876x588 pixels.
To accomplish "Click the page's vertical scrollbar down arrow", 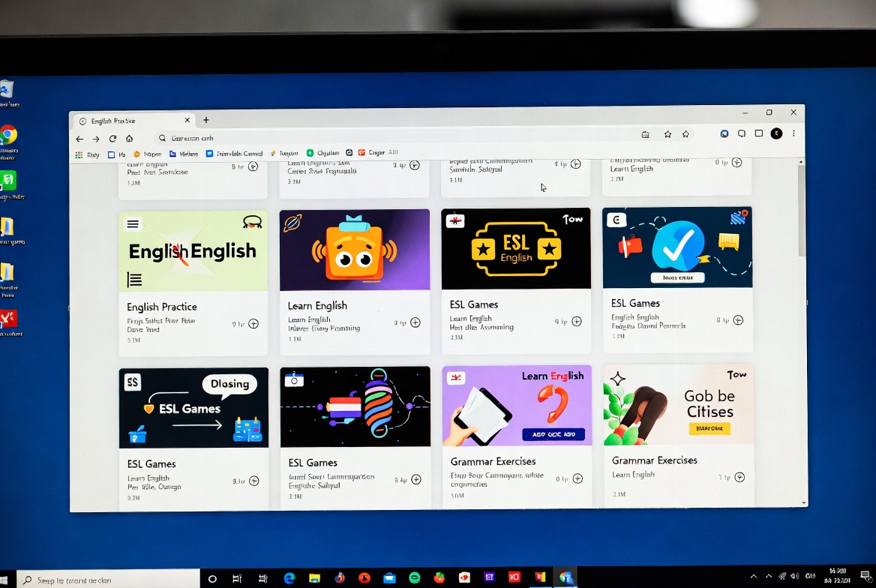I will pos(803,502).
